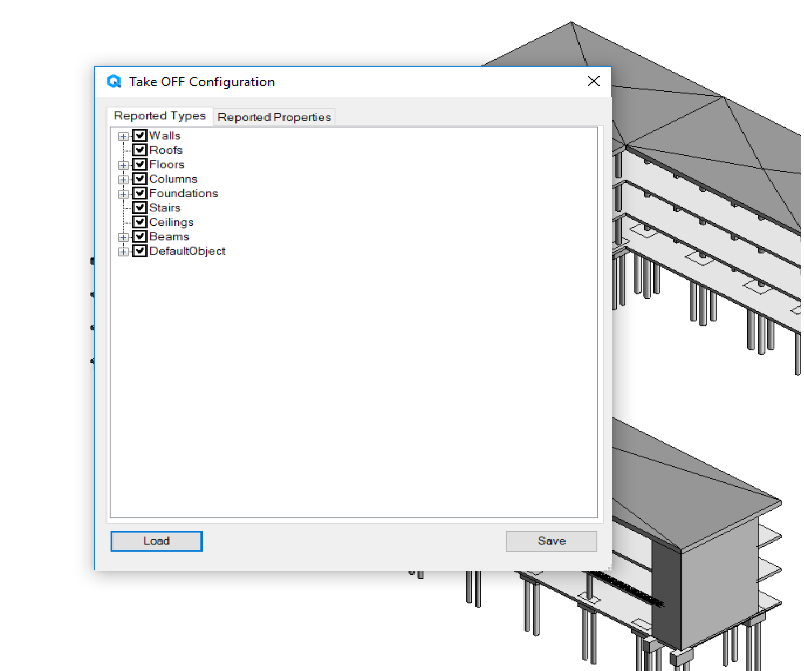Image resolution: width=804 pixels, height=671 pixels.
Task: Select the DefaultObject label in the tree
Action: (187, 251)
